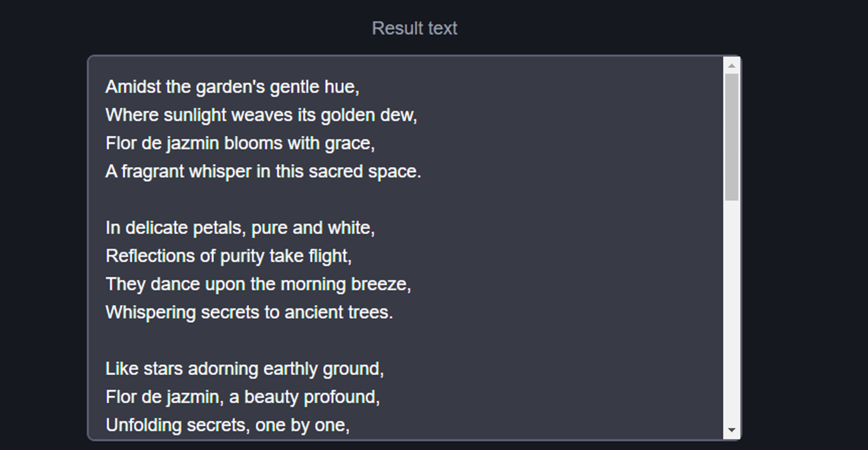
Task: Click on 'Like stars adorning earthly ground,'
Action: tap(245, 369)
